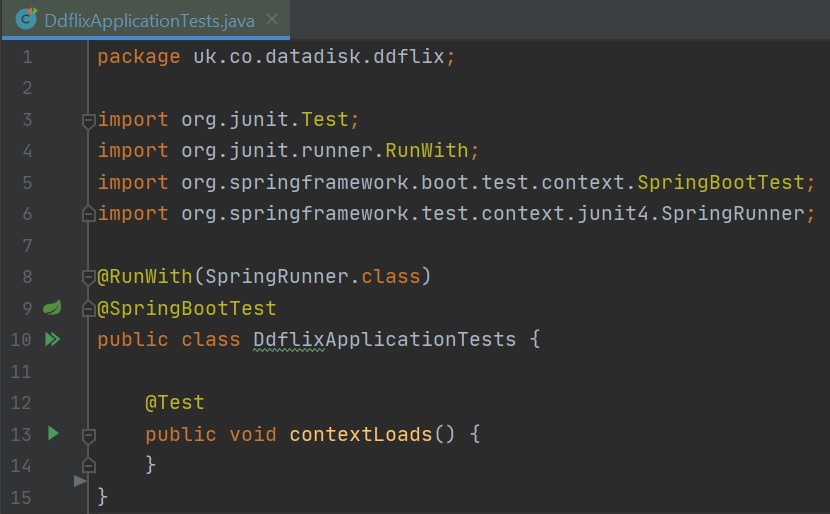Click the fold arrow beside line 15
Screen dimensions: 830x514
81,482
